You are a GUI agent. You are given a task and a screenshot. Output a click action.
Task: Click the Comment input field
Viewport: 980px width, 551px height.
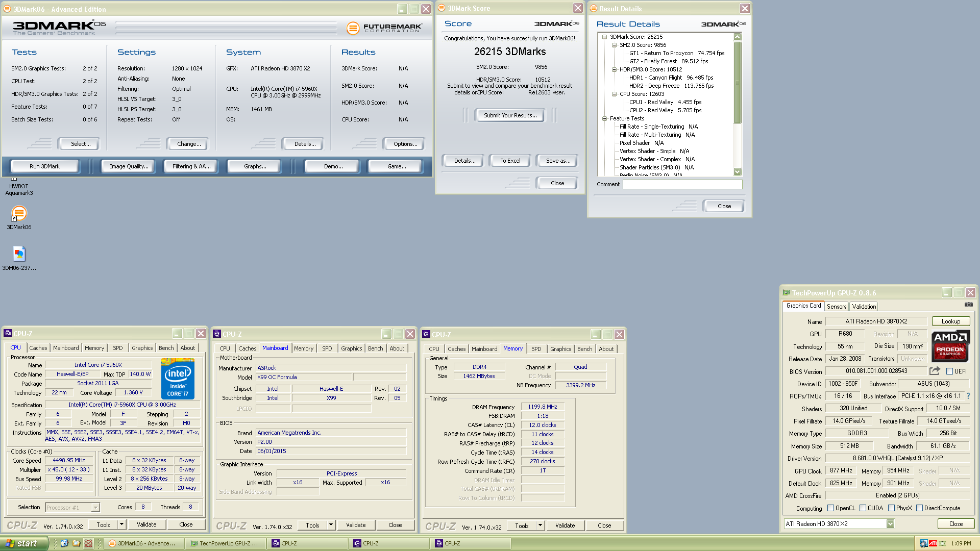(682, 185)
